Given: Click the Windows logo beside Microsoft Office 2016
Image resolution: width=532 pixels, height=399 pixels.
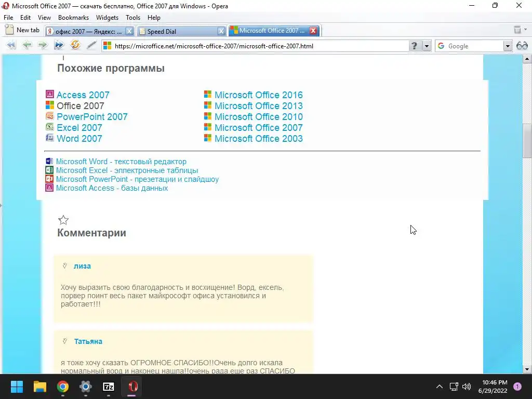Looking at the screenshot, I should point(208,95).
